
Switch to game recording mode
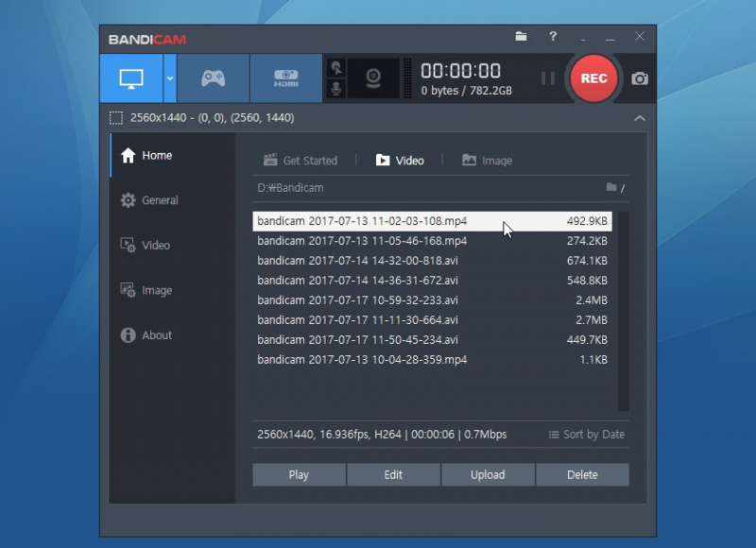pos(214,78)
